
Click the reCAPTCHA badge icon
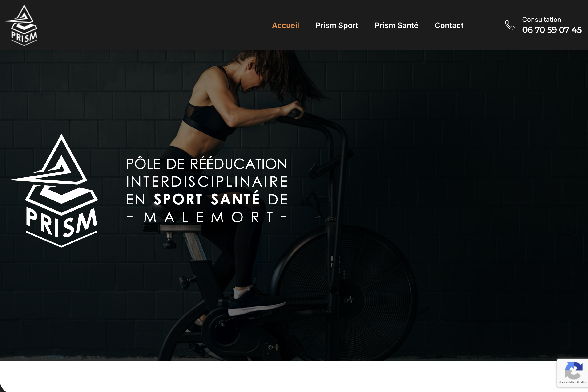click(573, 371)
